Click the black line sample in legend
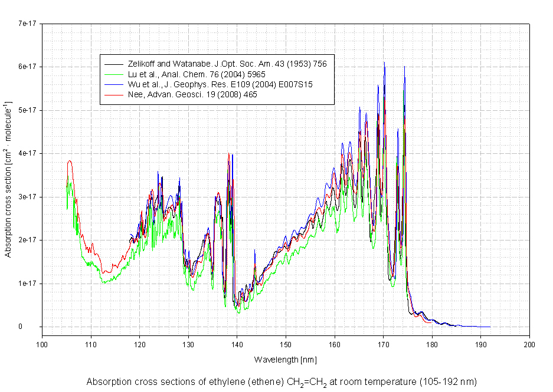The width and height of the screenshot is (553, 392). coord(112,64)
